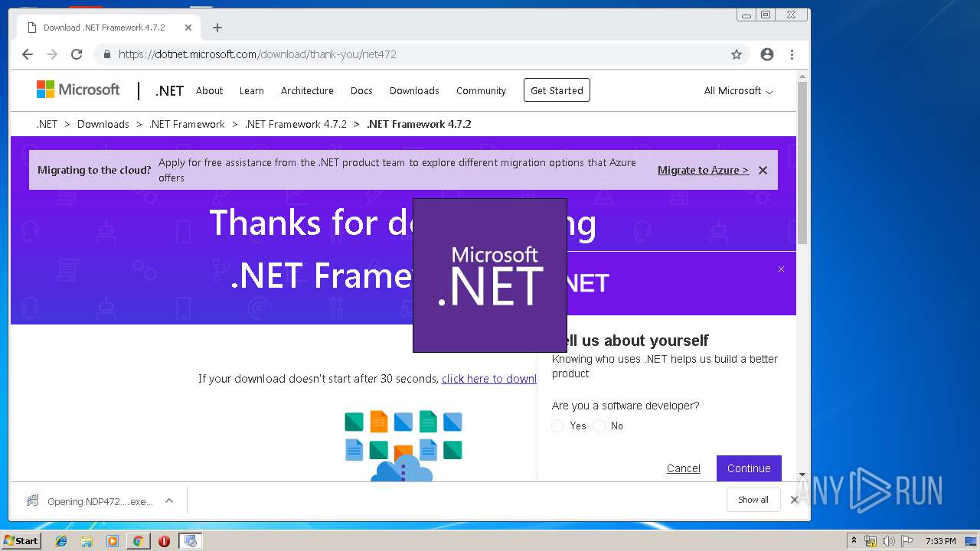The height and width of the screenshot is (551, 980).
Task: Close the survey popup with X
Action: [781, 269]
